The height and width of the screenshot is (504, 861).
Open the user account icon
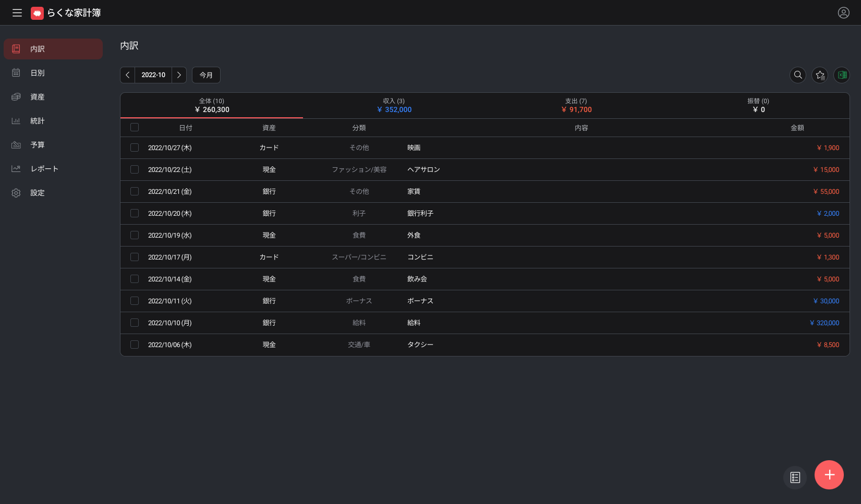coord(843,13)
